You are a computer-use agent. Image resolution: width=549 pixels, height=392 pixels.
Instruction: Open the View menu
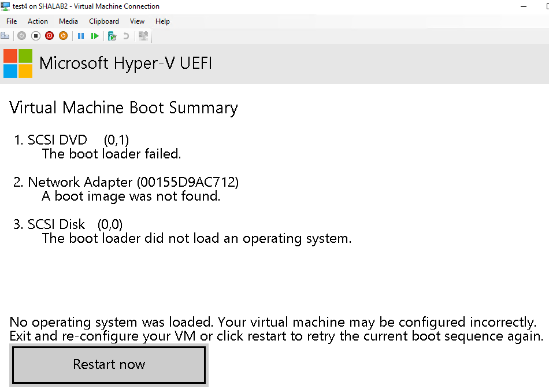(x=137, y=21)
